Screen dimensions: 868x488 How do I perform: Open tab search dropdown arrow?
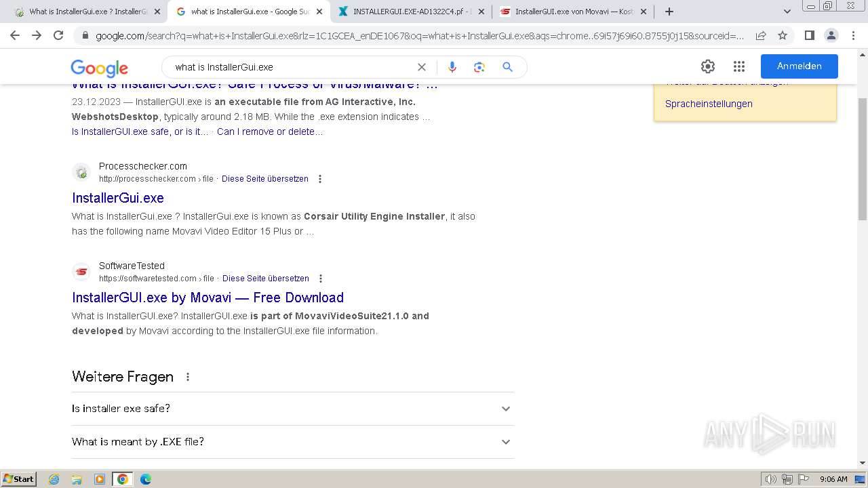point(787,12)
